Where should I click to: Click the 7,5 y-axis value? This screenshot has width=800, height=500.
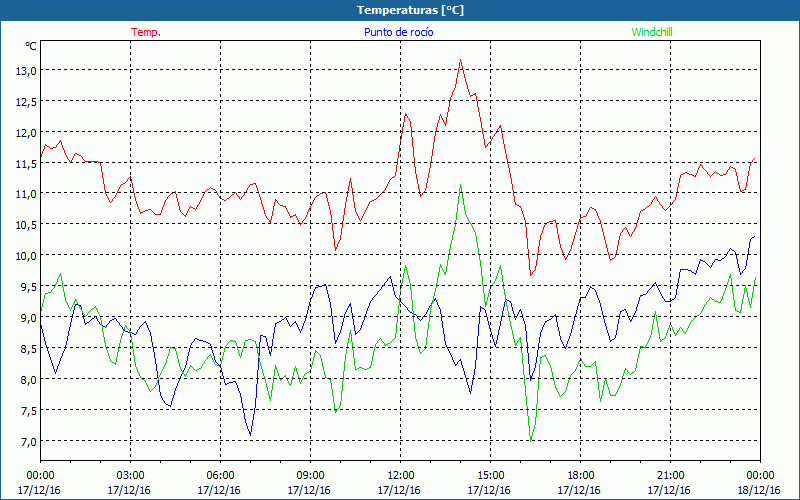(29, 410)
